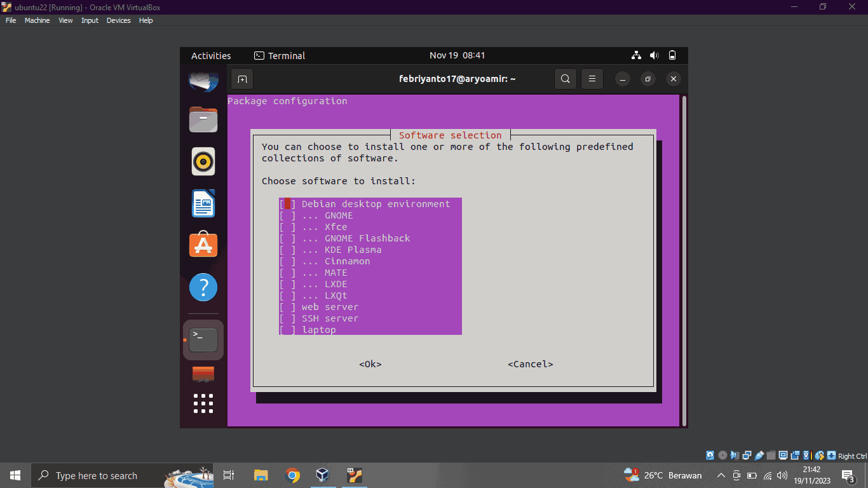Open Chrome from Windows taskbar
This screenshot has width=868, height=488.
292,475
